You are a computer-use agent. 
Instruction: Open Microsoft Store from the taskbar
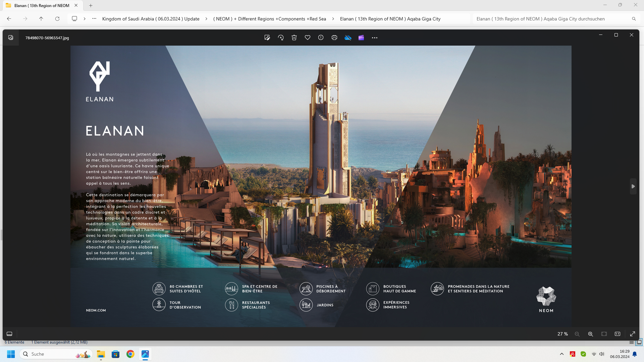click(116, 354)
